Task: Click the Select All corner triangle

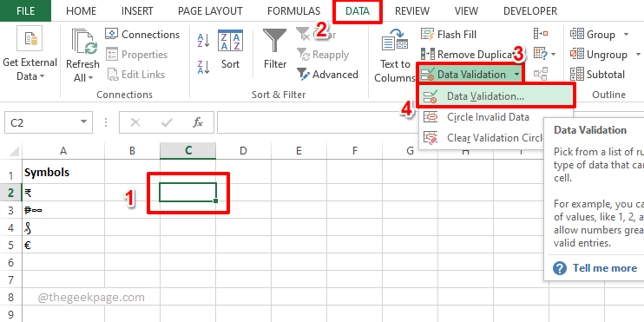Action: click(x=13, y=151)
